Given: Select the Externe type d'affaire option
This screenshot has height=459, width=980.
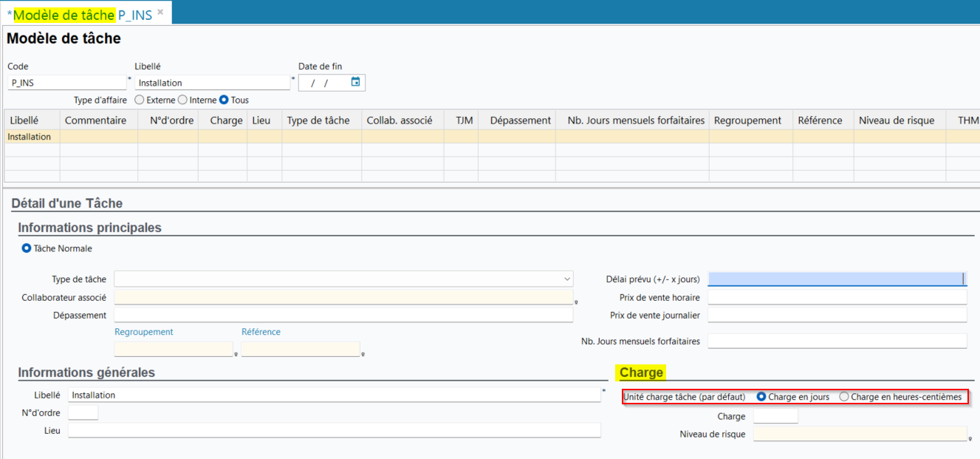Looking at the screenshot, I should (139, 100).
